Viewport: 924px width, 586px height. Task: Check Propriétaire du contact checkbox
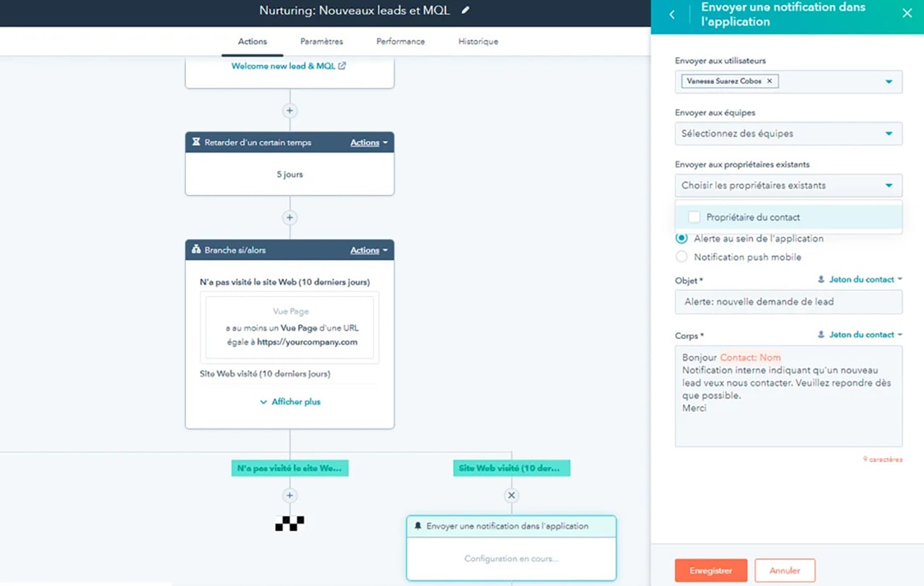tap(694, 217)
